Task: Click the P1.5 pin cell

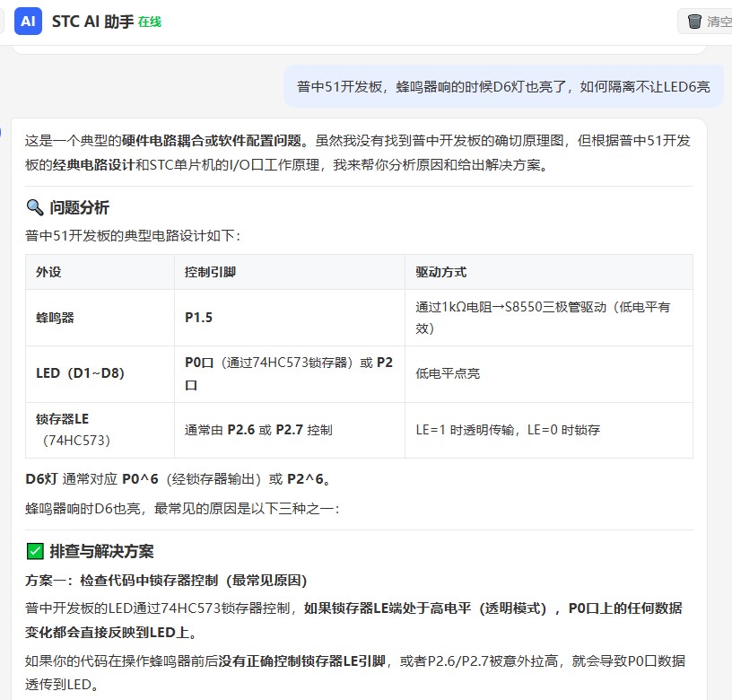Action: 290,318
